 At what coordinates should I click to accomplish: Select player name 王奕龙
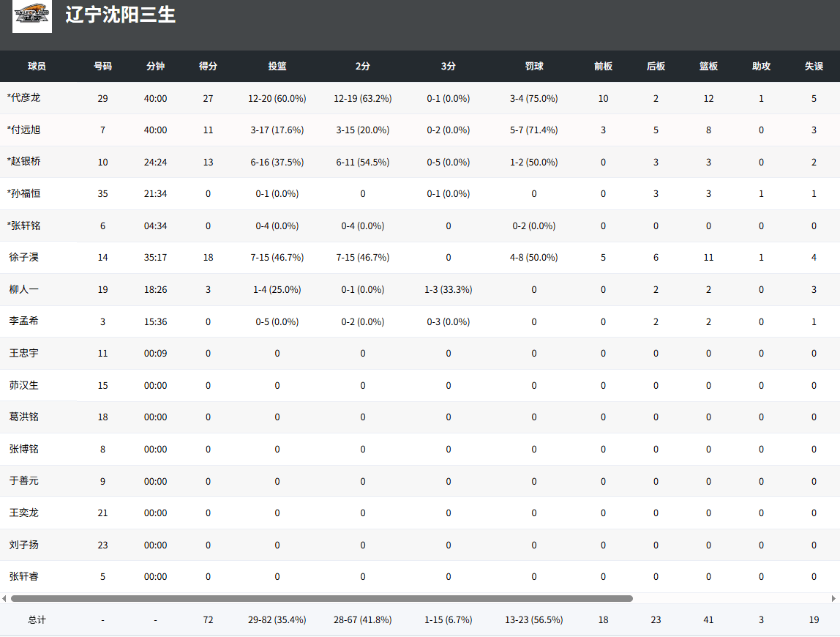pos(23,513)
